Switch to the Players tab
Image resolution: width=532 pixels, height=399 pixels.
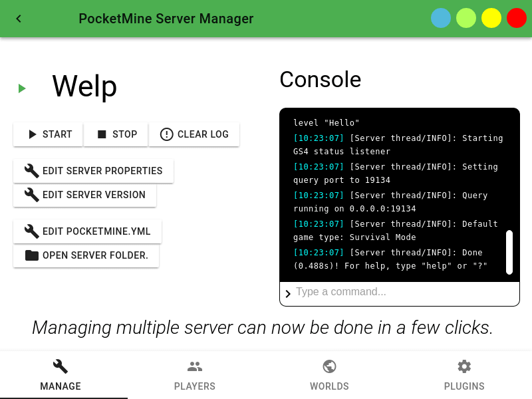tap(195, 375)
